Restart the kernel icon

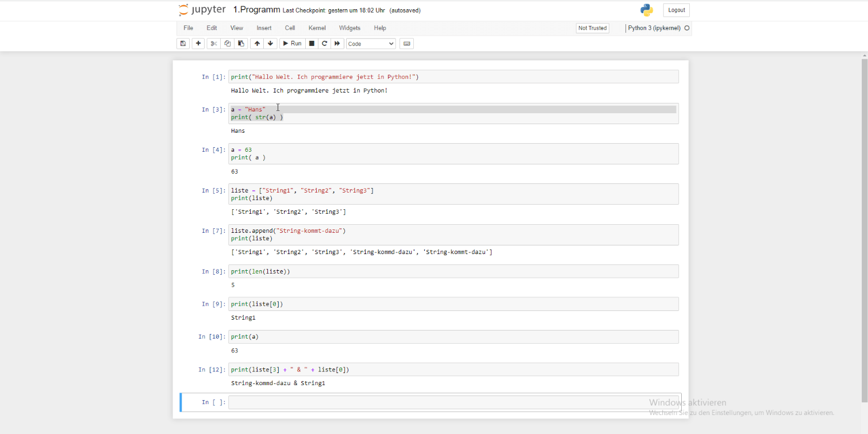click(325, 44)
